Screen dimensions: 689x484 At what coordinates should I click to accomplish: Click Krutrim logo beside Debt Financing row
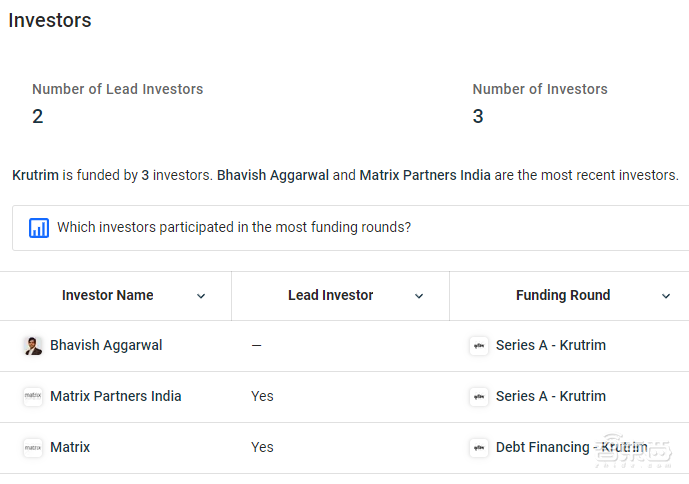[479, 448]
